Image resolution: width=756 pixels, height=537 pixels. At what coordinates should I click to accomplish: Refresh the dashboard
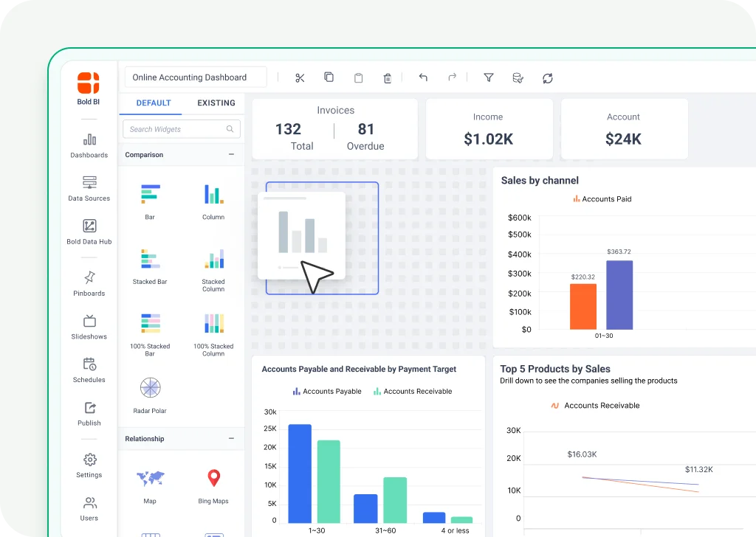(x=547, y=78)
